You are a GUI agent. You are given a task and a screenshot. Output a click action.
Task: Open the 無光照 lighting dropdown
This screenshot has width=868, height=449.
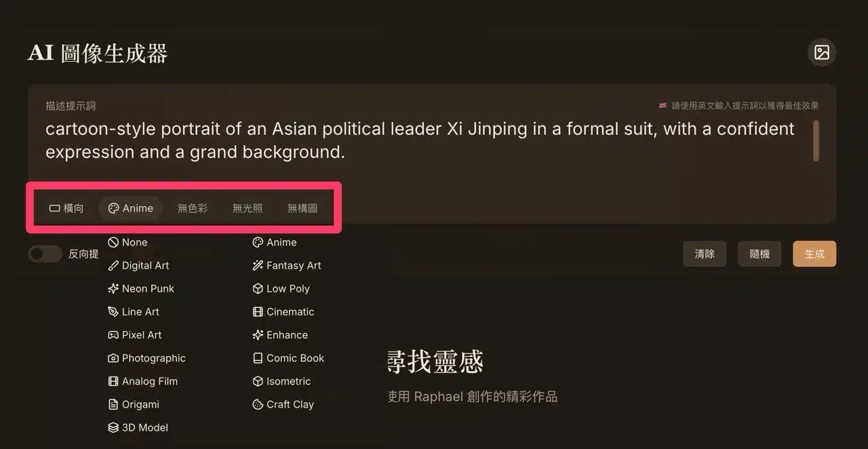tap(248, 208)
